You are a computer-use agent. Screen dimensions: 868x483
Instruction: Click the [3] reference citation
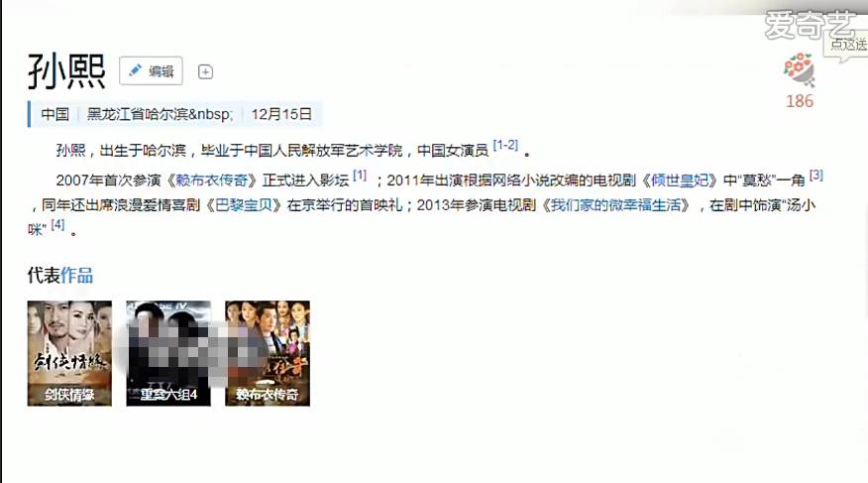coord(815,176)
